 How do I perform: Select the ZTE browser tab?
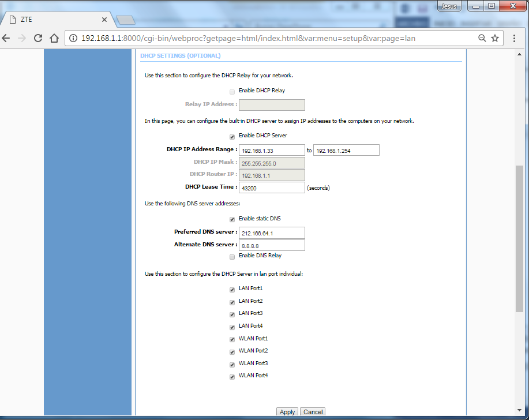(x=57, y=20)
